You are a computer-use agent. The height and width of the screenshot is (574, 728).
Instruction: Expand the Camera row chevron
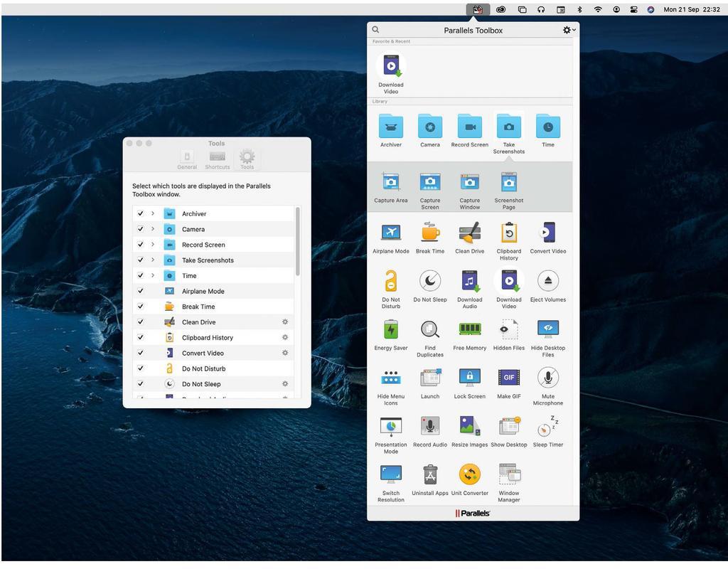click(153, 229)
